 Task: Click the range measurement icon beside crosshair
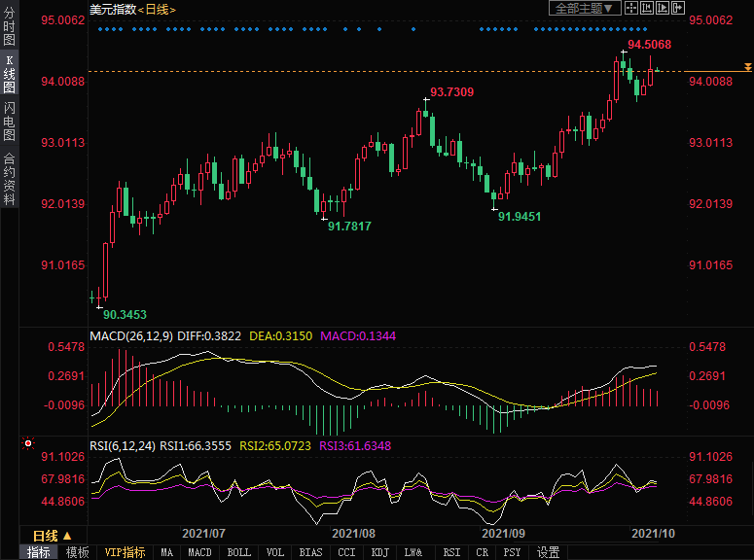[646, 9]
